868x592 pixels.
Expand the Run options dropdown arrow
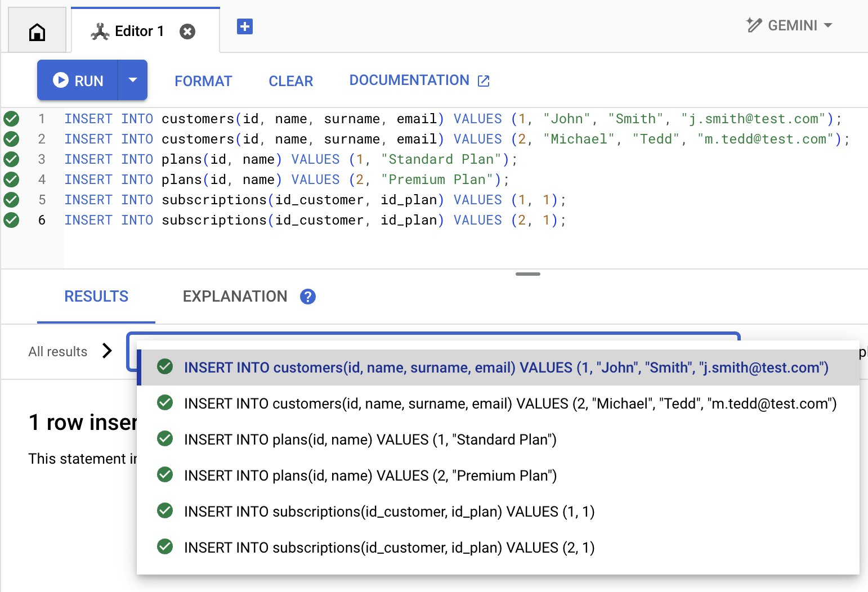(x=133, y=80)
